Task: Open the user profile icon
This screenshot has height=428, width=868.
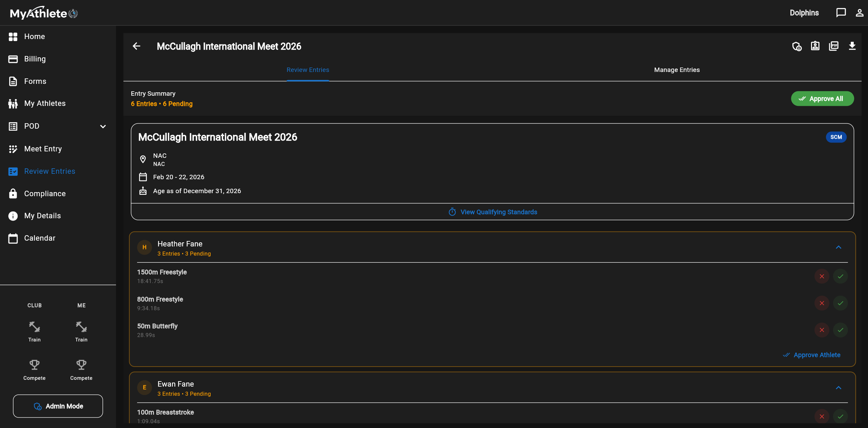Action: (x=859, y=13)
